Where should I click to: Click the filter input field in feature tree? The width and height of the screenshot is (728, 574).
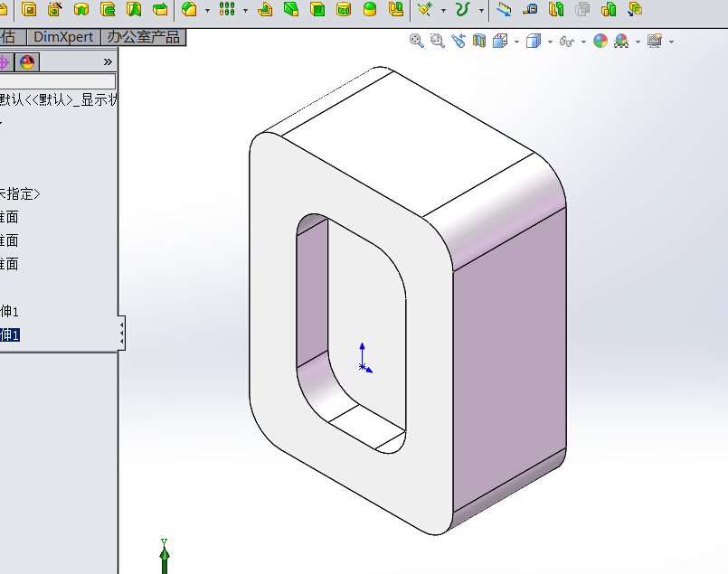coord(58,81)
